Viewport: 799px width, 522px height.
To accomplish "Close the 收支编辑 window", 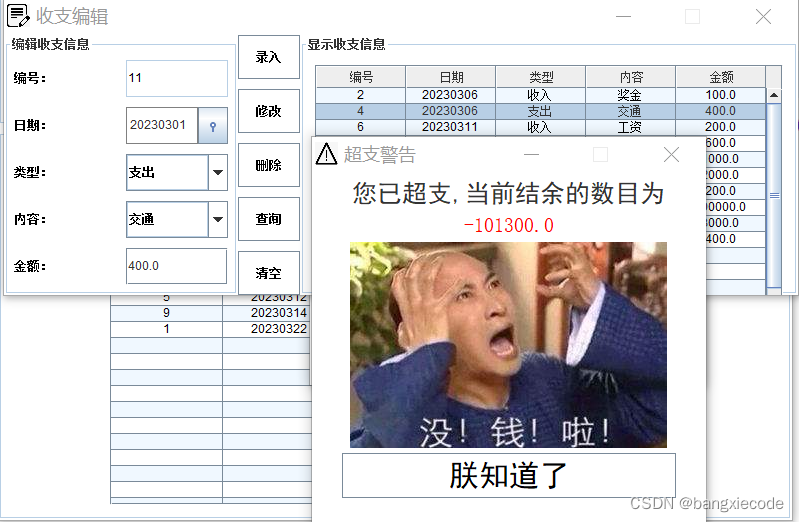I will tap(763, 16).
